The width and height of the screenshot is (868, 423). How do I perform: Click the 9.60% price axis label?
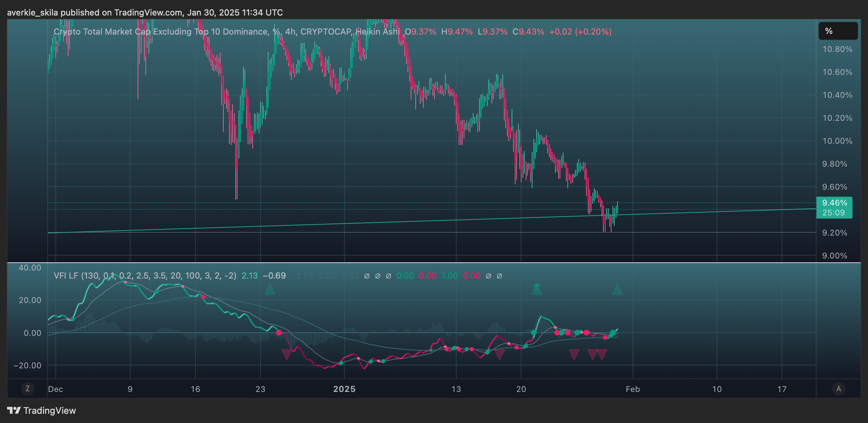click(x=834, y=187)
